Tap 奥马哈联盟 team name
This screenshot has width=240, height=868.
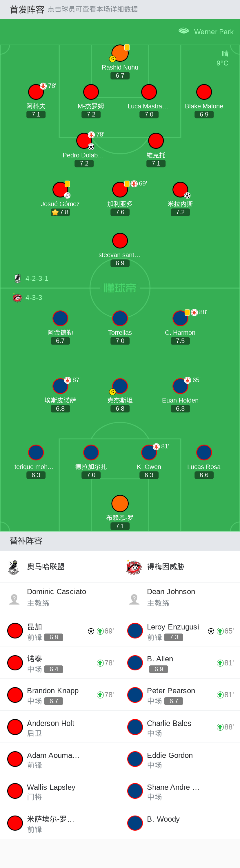coord(46,566)
